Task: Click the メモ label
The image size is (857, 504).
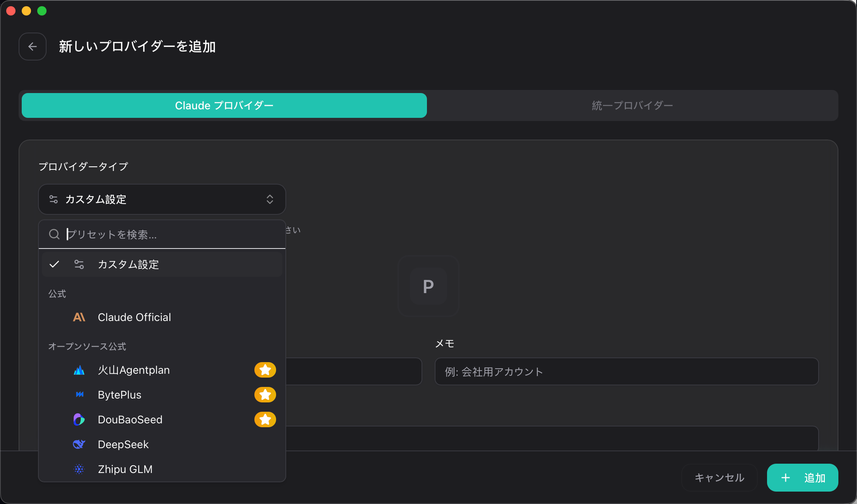Action: tap(445, 343)
